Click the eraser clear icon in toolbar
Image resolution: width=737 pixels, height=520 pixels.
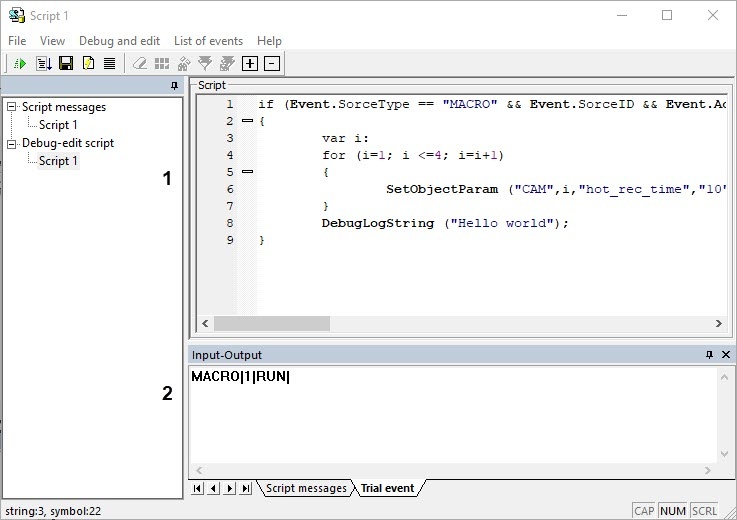tap(140, 64)
